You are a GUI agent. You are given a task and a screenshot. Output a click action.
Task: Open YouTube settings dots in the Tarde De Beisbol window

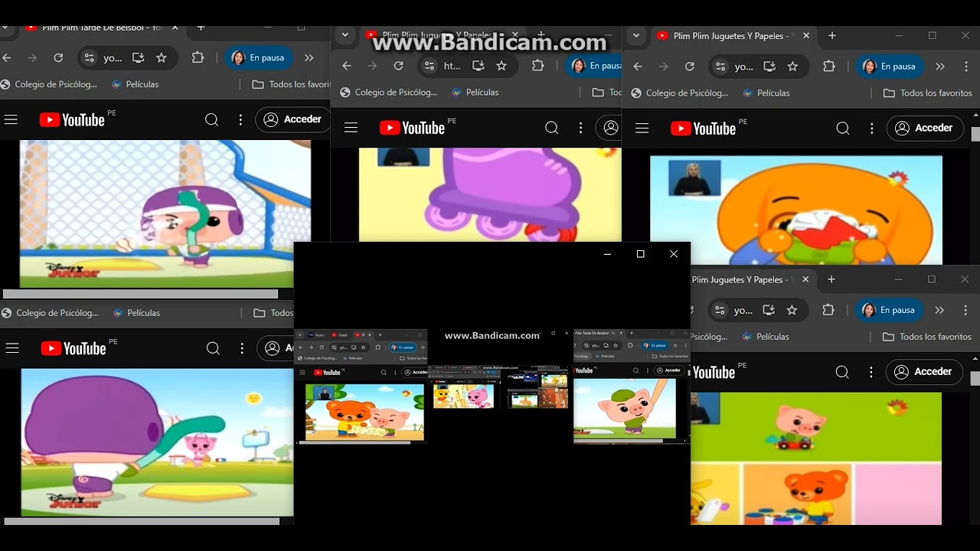coord(240,119)
